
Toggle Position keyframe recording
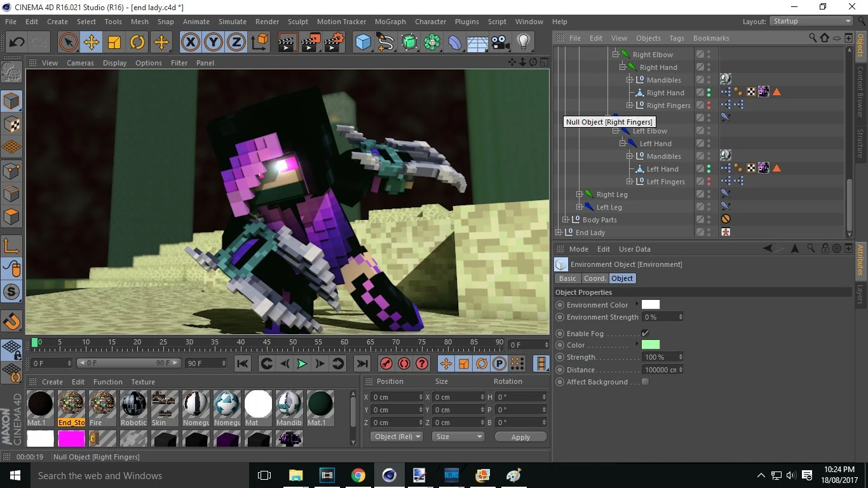click(x=446, y=363)
